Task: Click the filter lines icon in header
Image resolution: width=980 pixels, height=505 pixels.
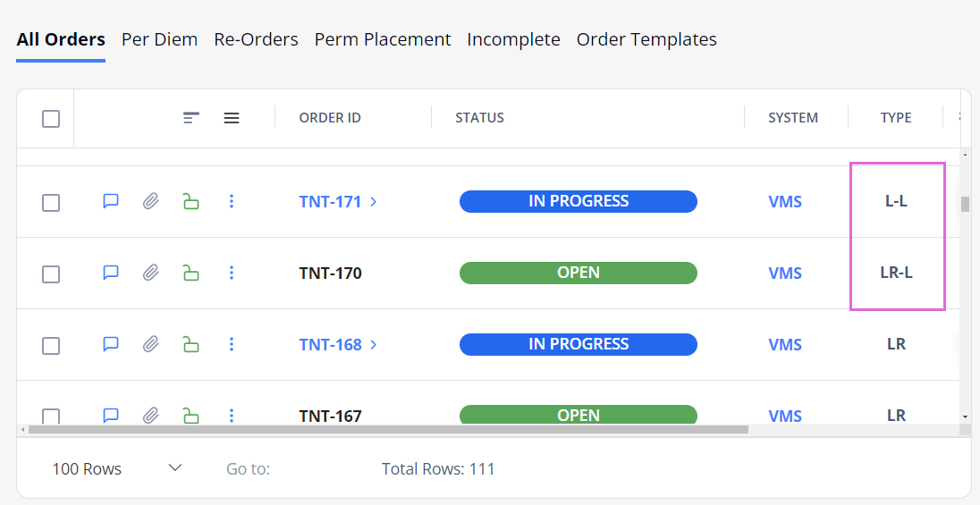Action: click(x=191, y=117)
